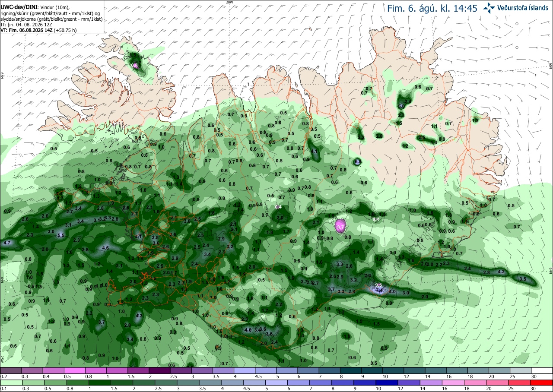Image resolution: width=553 pixels, height=392 pixels.
Task: Click the 5.5 rainfall marker west of Iceland
Action: 61,235
